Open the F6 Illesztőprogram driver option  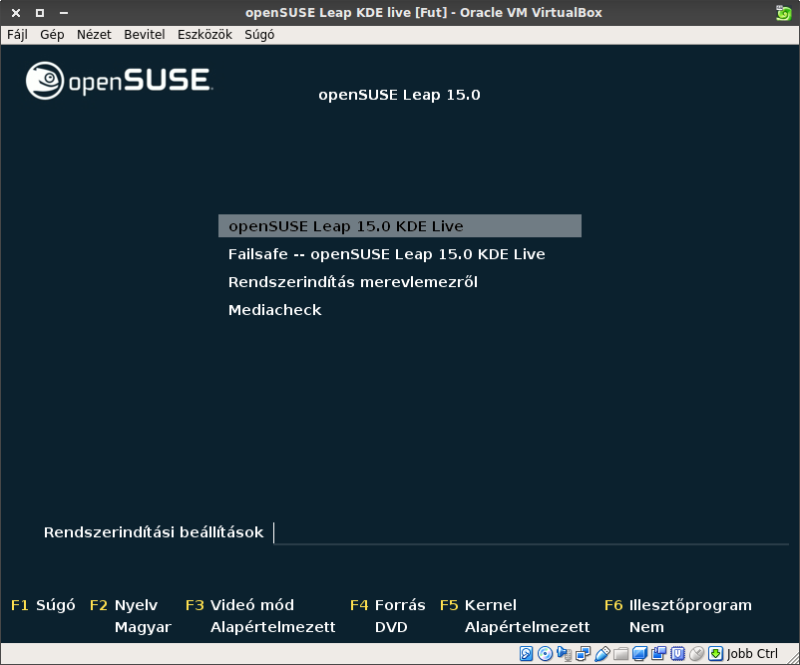pos(678,605)
